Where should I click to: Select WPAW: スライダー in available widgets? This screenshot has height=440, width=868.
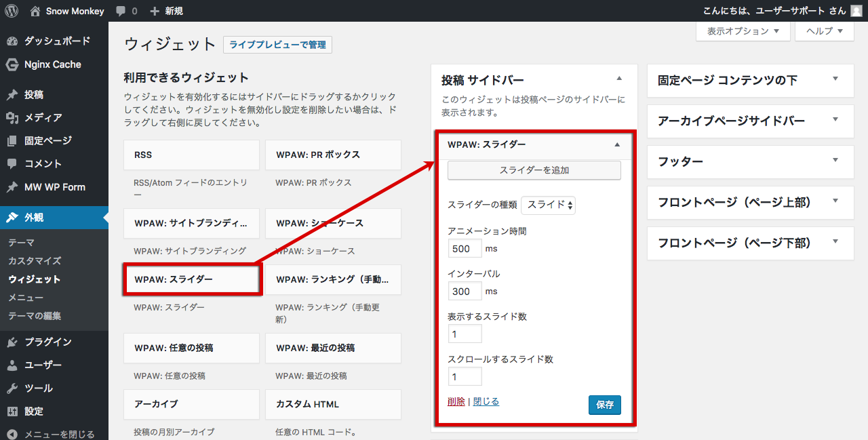[x=192, y=279]
